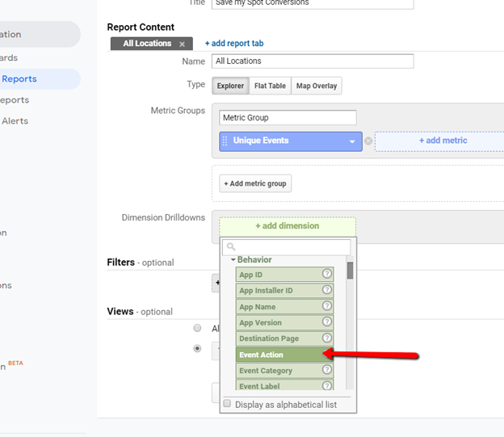Viewport: 504px width, 437px height.
Task: Remove the Unique Events metric
Action: 368,141
